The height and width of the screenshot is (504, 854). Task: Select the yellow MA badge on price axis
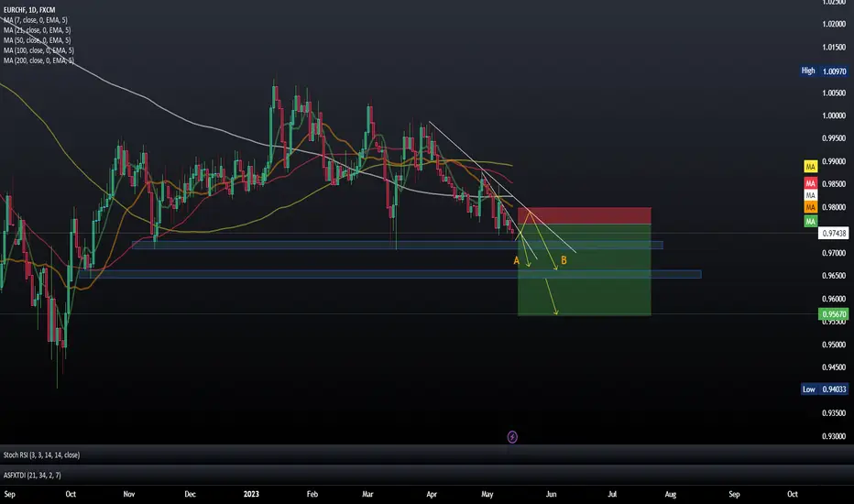[810, 166]
